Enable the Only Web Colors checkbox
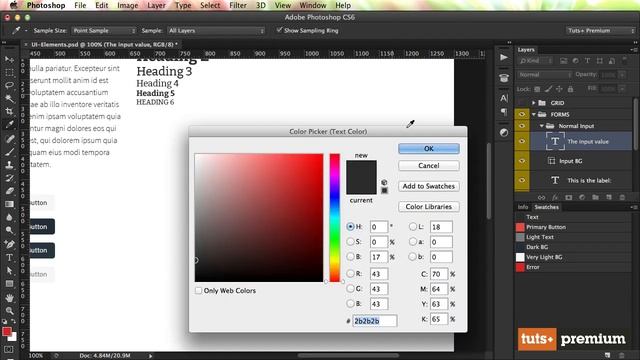Viewport: 640px width, 360px height. coord(198,291)
